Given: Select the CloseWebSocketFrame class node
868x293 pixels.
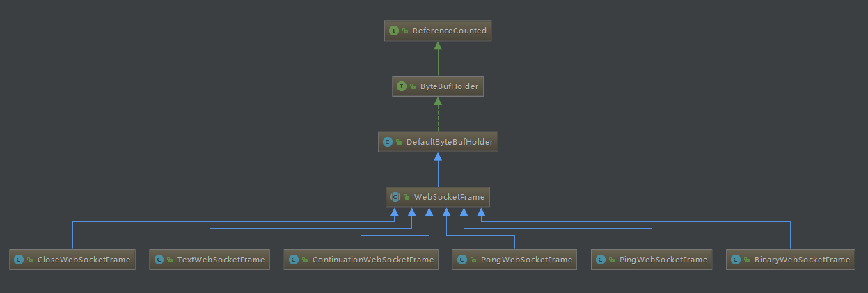Looking at the screenshot, I should point(72,260).
